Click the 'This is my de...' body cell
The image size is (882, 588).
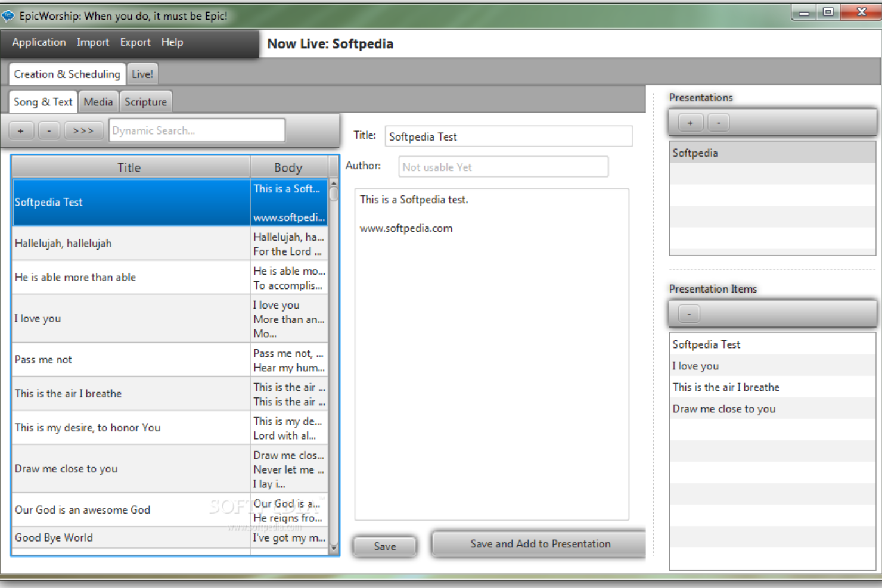[289, 427]
